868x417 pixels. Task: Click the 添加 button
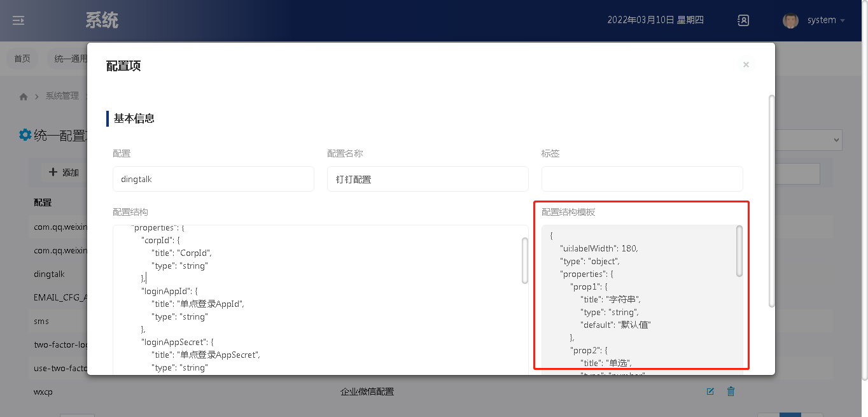(64, 173)
